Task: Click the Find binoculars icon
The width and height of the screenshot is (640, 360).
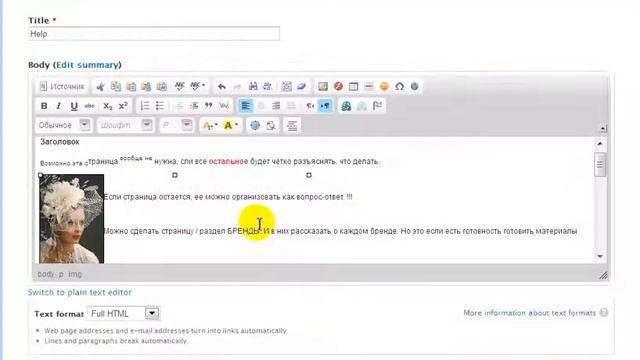Action: click(x=253, y=86)
